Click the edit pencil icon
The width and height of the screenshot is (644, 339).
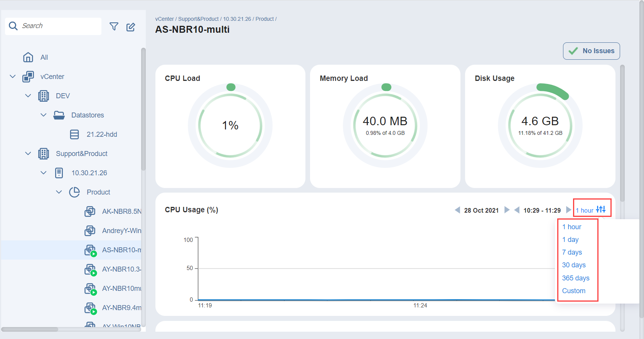pos(131,27)
